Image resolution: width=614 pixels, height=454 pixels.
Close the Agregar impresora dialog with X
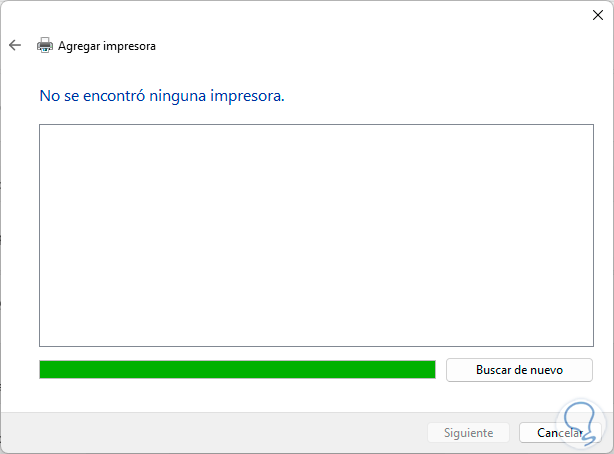[598, 15]
